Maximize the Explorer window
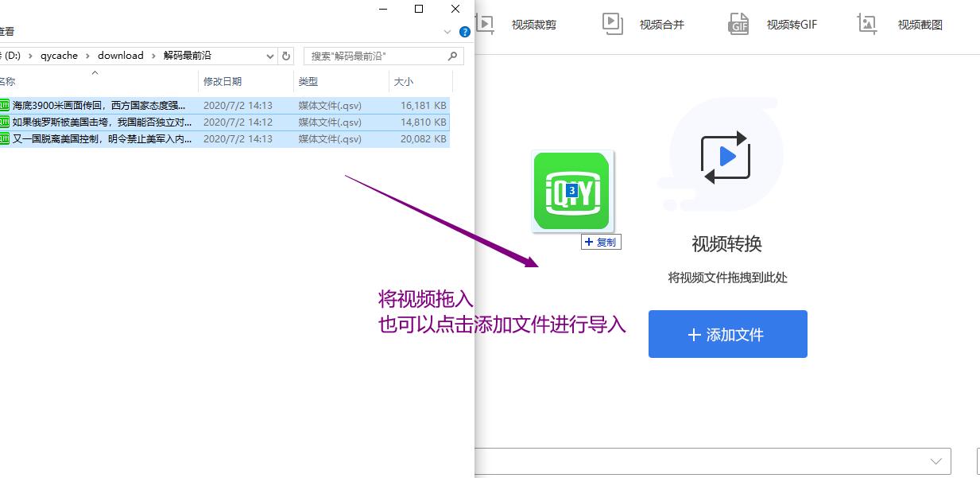The width and height of the screenshot is (980, 478). (x=419, y=9)
